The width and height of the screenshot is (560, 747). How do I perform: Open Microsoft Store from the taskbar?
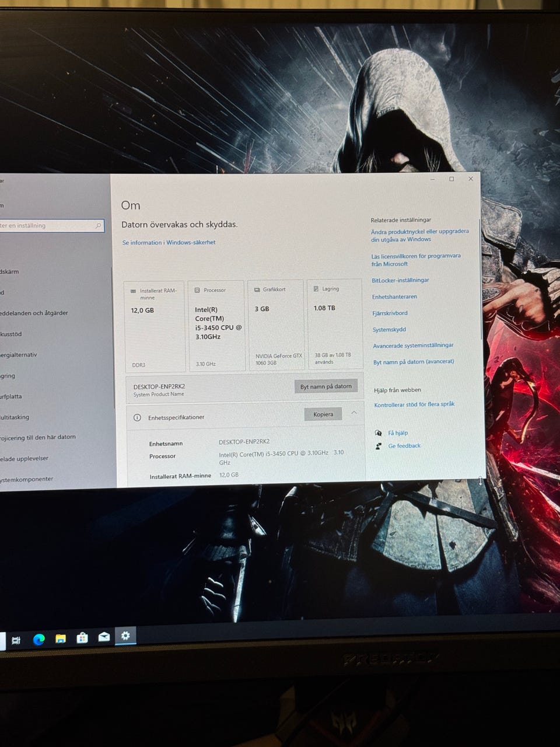point(82,638)
